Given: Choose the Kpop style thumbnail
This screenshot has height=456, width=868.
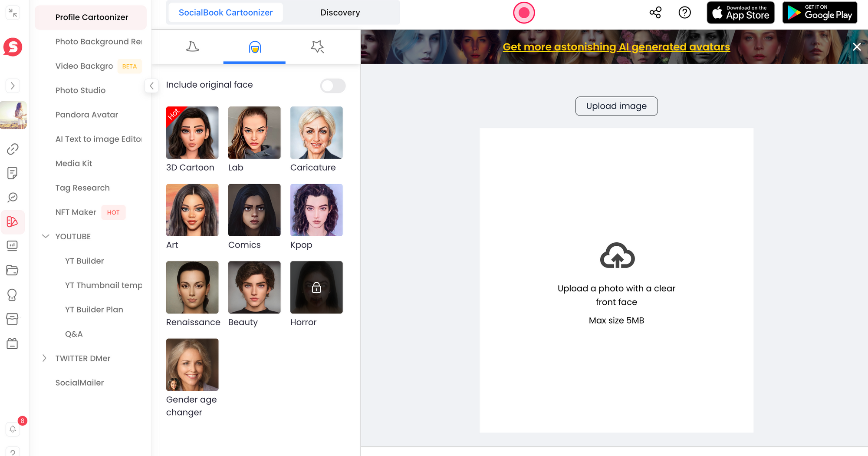Looking at the screenshot, I should point(316,210).
